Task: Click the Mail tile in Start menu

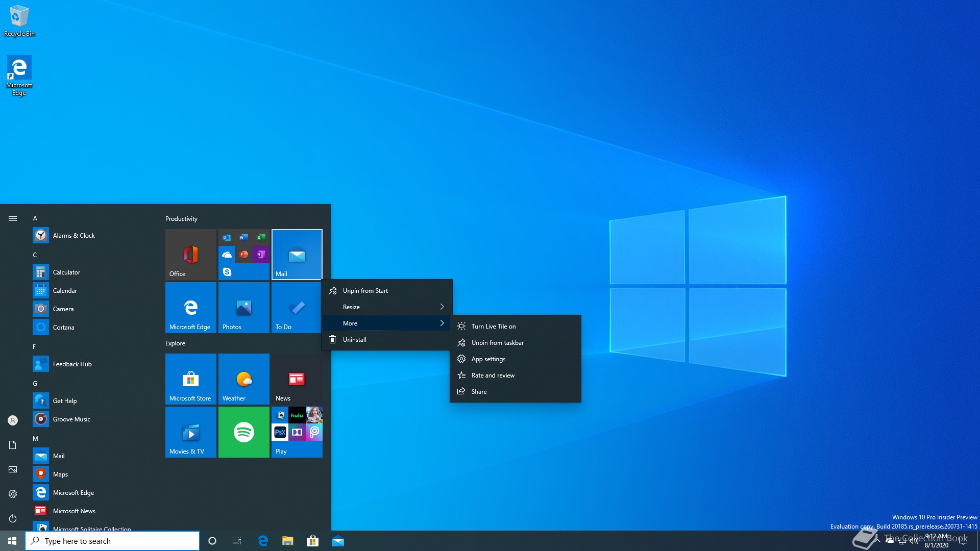Action: click(x=296, y=254)
